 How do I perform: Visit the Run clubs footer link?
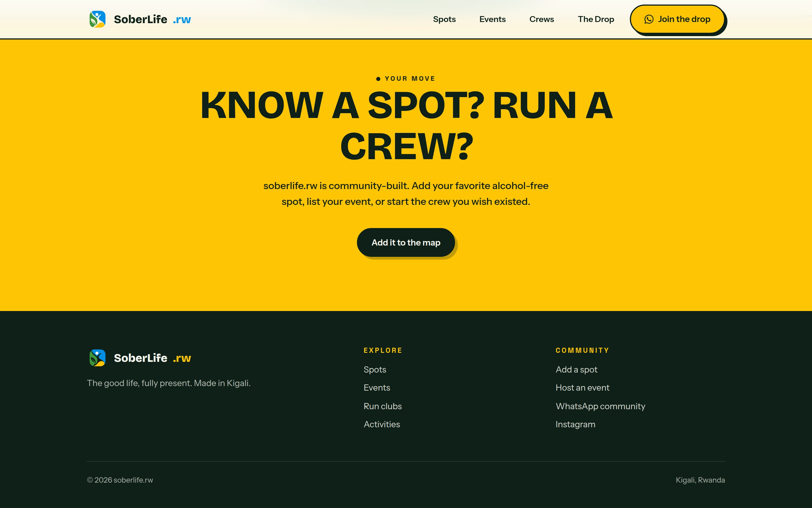(383, 406)
